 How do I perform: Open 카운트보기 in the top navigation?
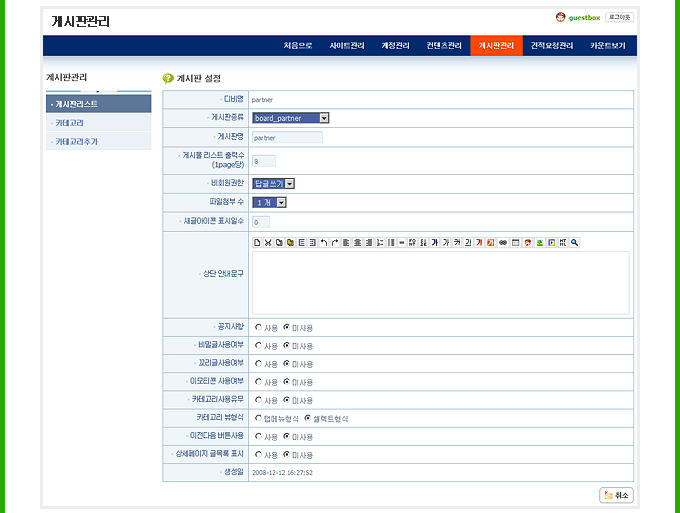(x=607, y=46)
